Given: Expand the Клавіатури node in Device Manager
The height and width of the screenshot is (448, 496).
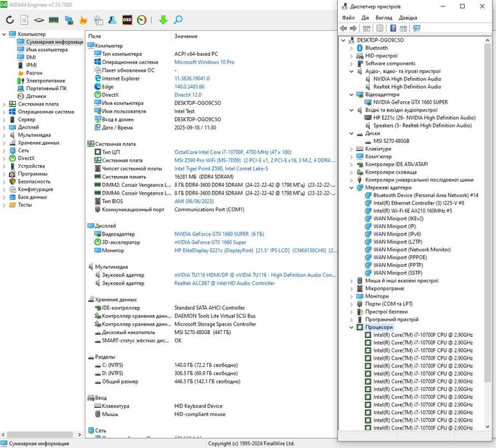Looking at the screenshot, I should 351,149.
